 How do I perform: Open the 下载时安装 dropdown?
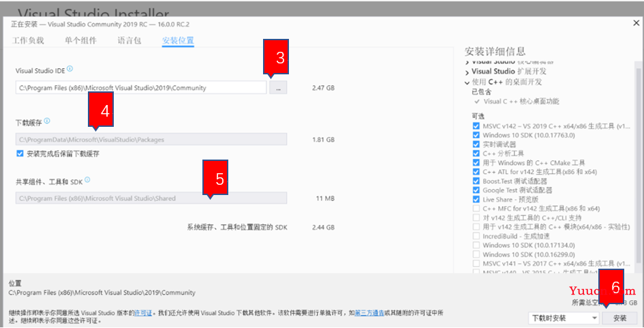coord(564,318)
